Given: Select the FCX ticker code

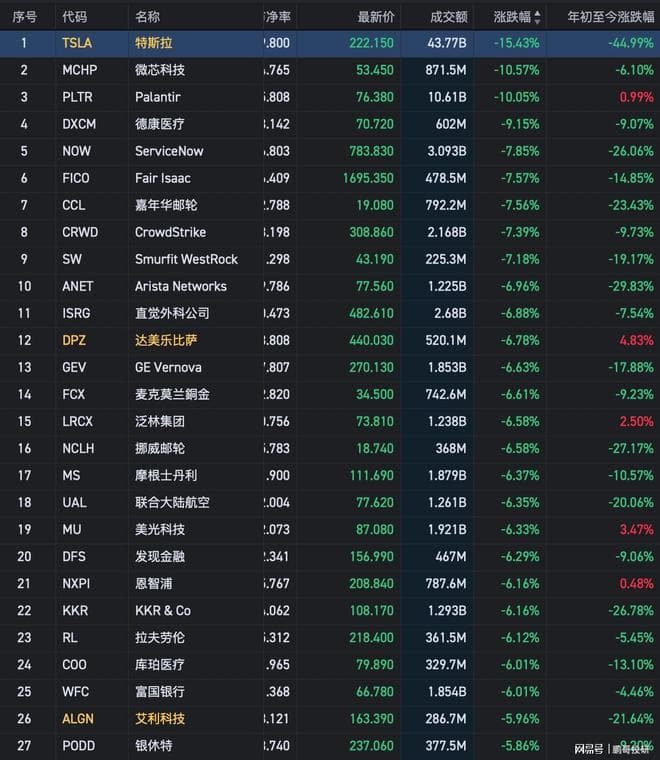Looking at the screenshot, I should pos(74,395).
